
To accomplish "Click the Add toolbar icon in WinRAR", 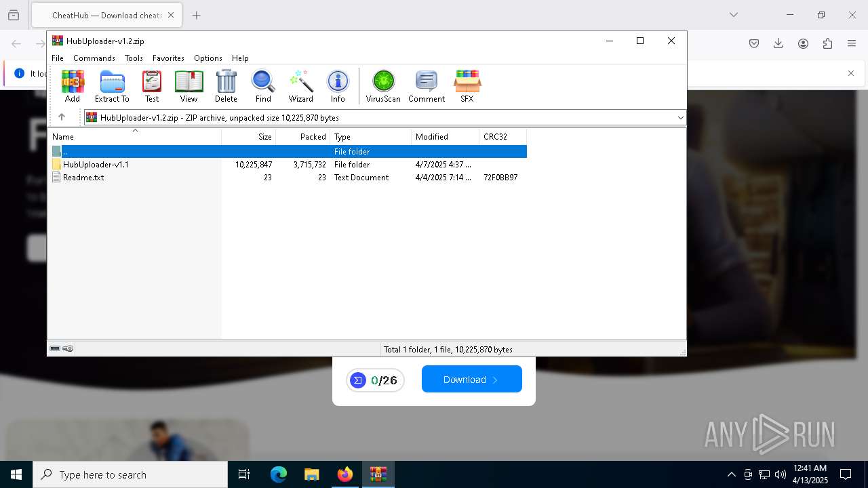I will 73,86.
